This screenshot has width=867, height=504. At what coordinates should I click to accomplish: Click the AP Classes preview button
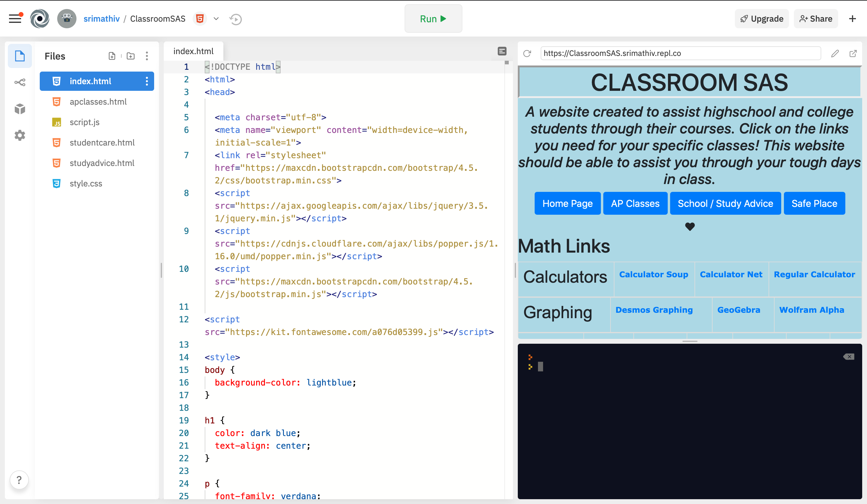coord(635,204)
